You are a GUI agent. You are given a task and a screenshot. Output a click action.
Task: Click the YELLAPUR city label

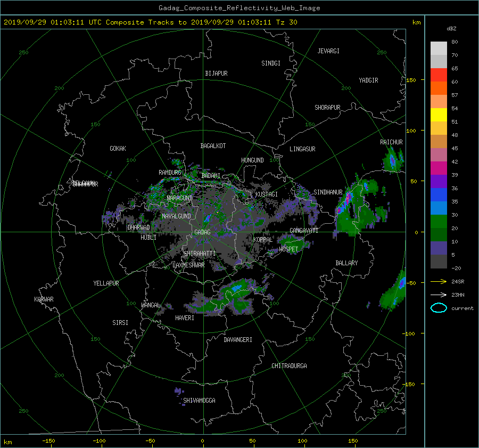106,283
